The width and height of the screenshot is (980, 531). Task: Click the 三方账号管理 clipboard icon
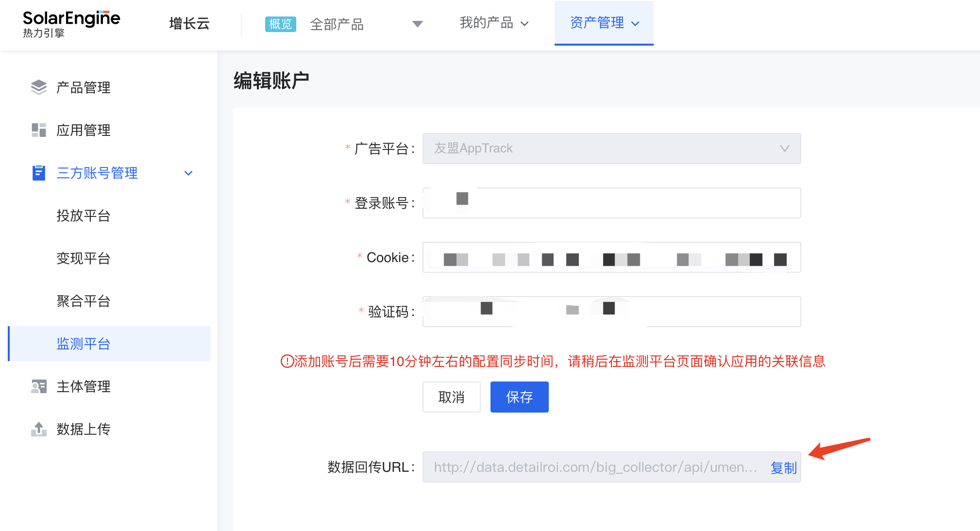coord(38,173)
